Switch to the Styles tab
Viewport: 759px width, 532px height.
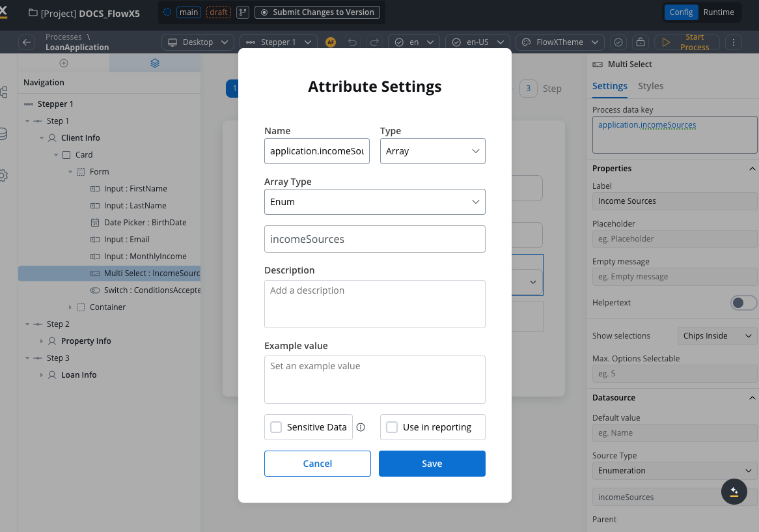650,86
